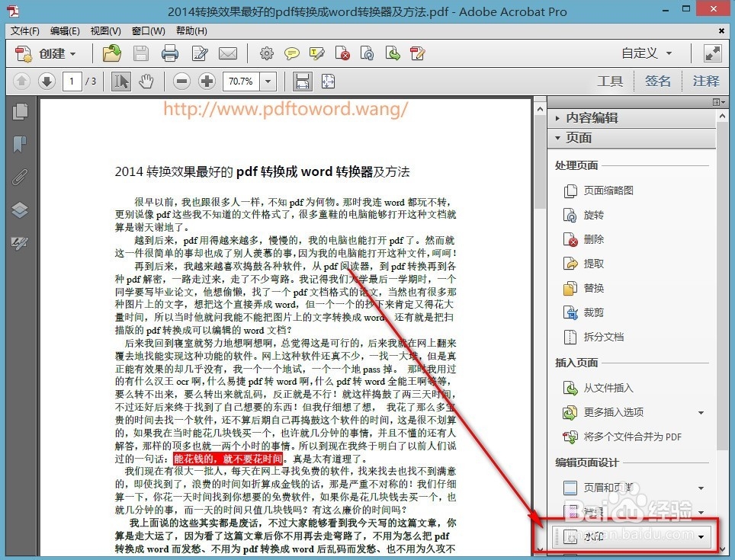Viewport: 735px width, 560px height.
Task: Zoom in with the plus button
Action: pyautogui.click(x=207, y=82)
